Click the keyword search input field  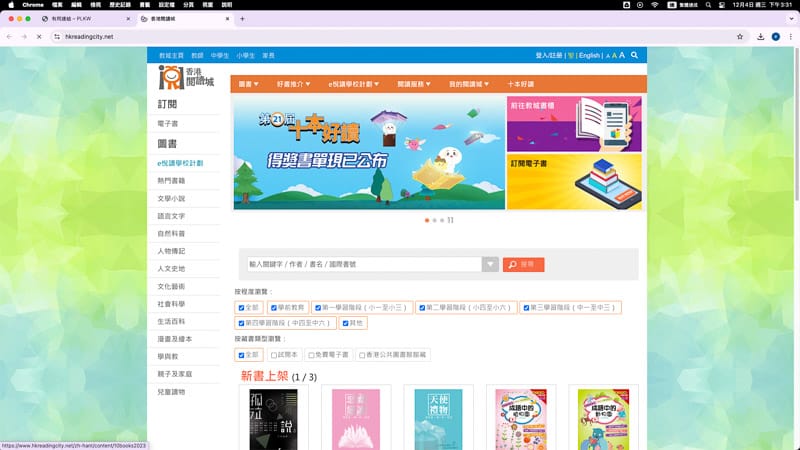364,265
